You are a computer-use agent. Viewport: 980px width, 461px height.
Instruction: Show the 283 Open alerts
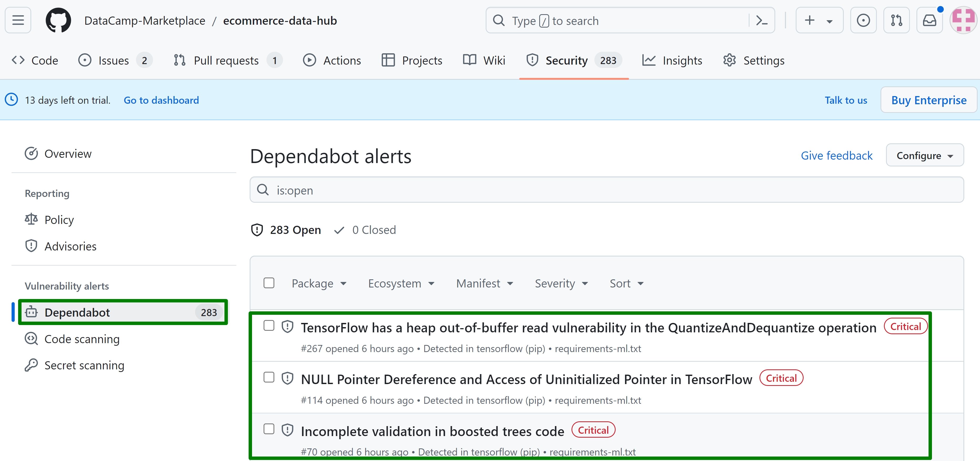coord(286,230)
